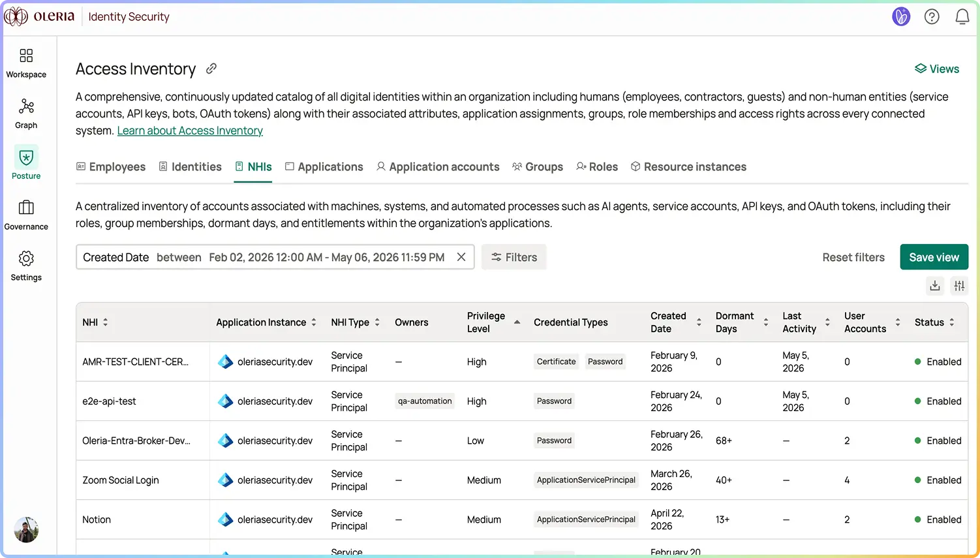Switch to the Application accounts tab
Viewport: 980px width, 558px height.
[x=438, y=166]
